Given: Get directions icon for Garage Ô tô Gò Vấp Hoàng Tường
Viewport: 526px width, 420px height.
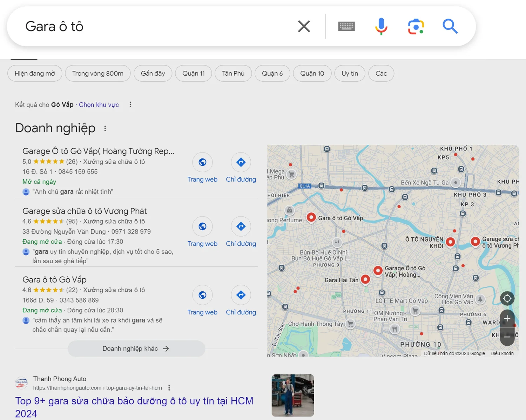Looking at the screenshot, I should 241,162.
